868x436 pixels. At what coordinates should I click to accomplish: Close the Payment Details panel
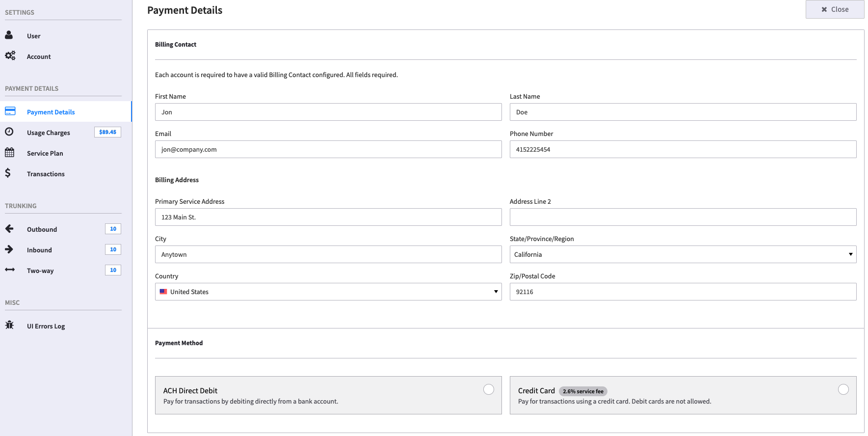pos(835,9)
